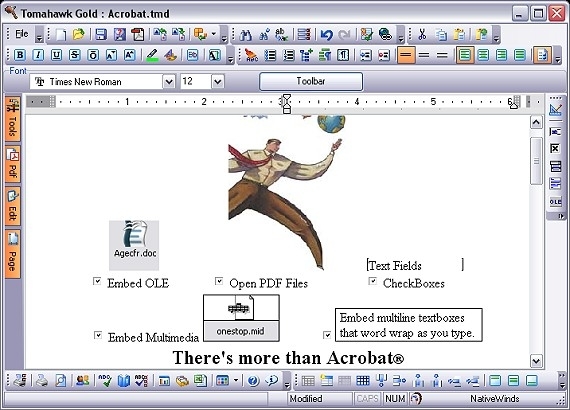The height and width of the screenshot is (410, 570).
Task: Click the highlighter pen icon
Action: 152,55
